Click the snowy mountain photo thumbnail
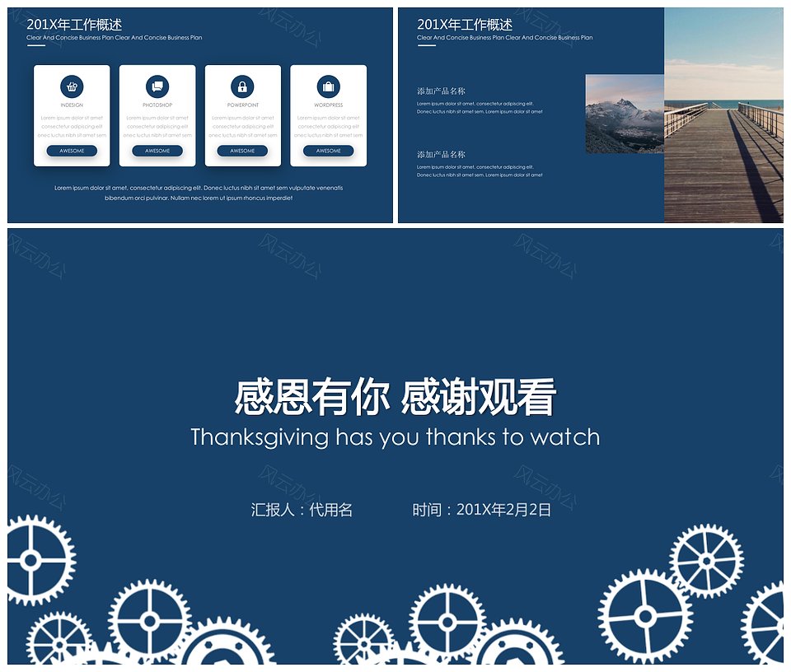The width and height of the screenshot is (791, 672). click(625, 114)
